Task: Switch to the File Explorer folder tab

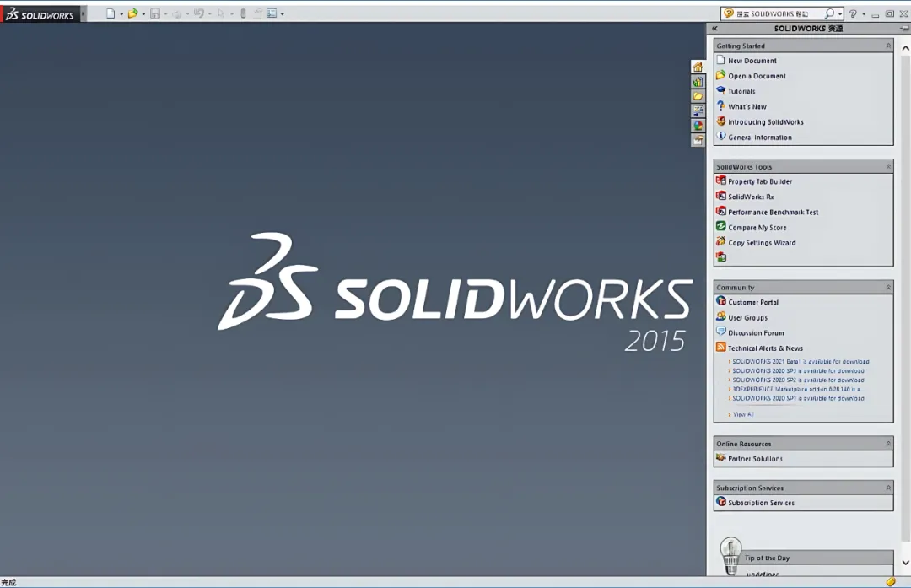Action: point(698,96)
